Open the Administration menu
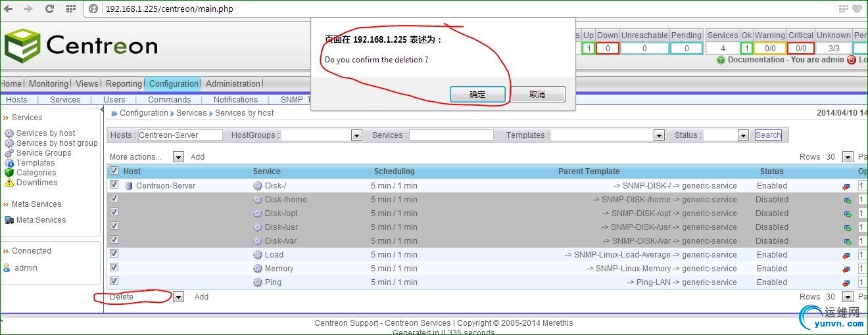Screen dimensions: 868x335 [x=233, y=83]
